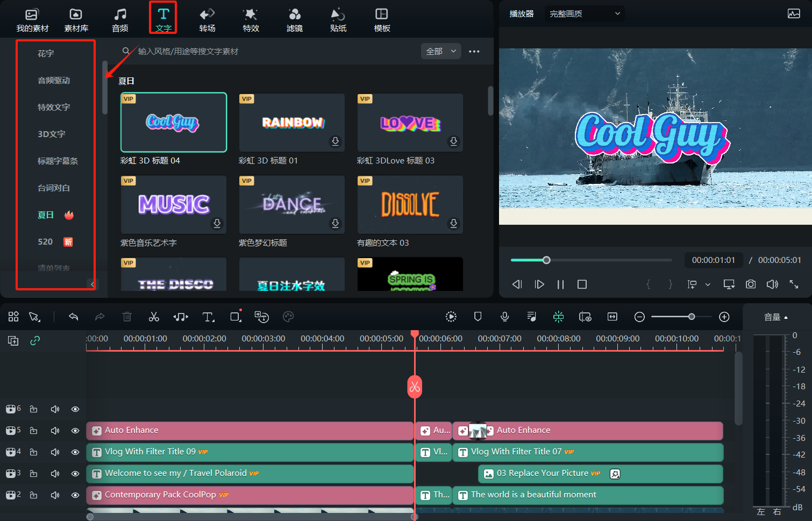This screenshot has width=812, height=521.
Task: Mute track 3 with its speaker icon
Action: tap(55, 474)
